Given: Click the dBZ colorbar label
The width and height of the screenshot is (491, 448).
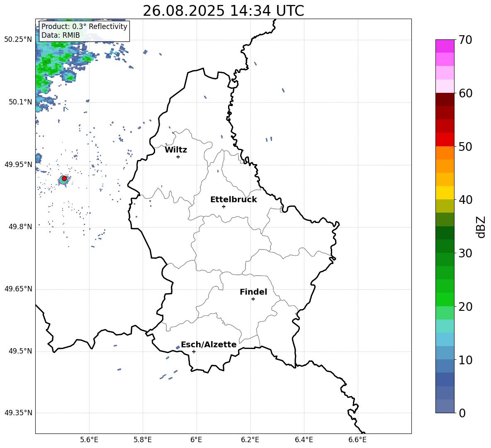Looking at the screenshot, I should point(481,227).
